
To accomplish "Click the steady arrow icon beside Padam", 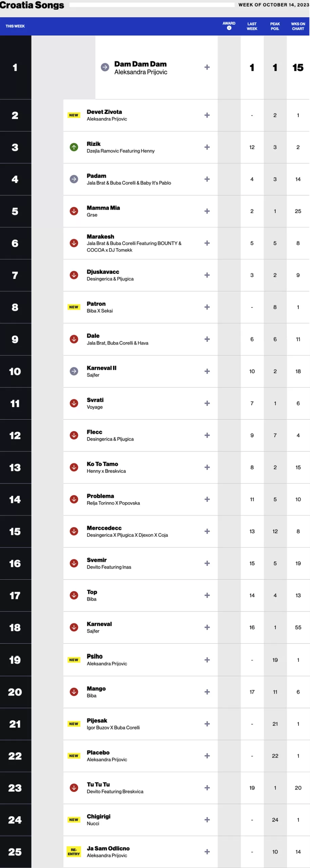I will click(x=74, y=179).
